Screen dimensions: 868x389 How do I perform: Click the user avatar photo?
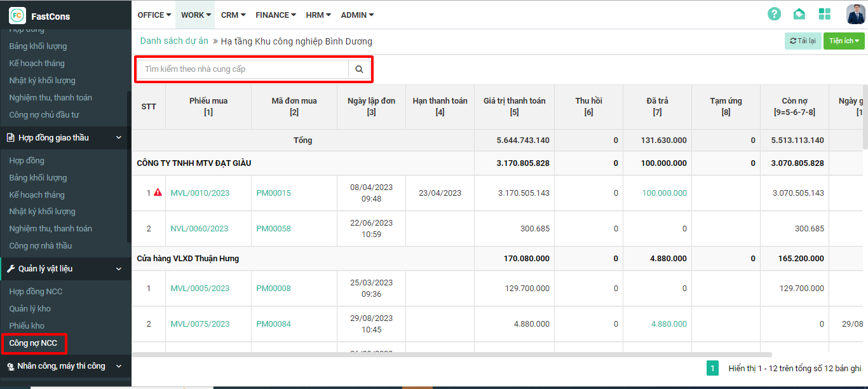click(x=855, y=14)
